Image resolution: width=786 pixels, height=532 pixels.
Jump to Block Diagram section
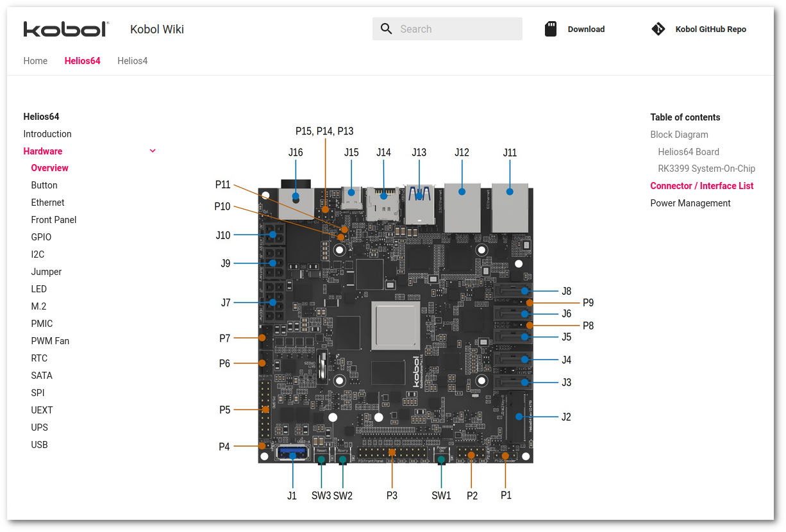[x=680, y=135]
